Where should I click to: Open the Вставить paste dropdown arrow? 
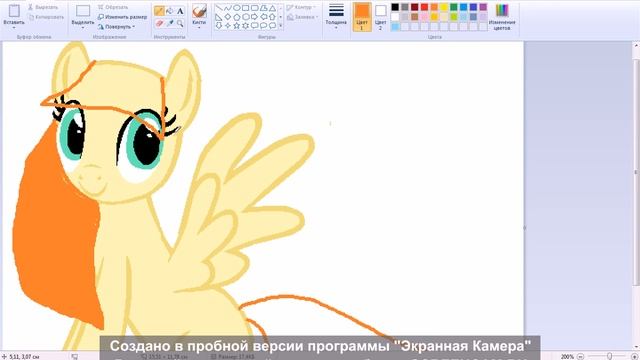pos(14,28)
